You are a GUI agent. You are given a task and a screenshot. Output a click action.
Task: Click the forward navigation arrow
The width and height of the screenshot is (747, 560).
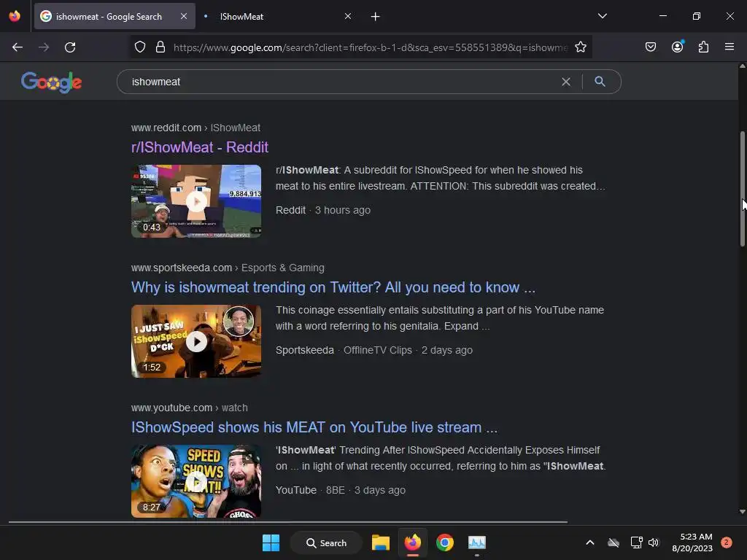[44, 47]
